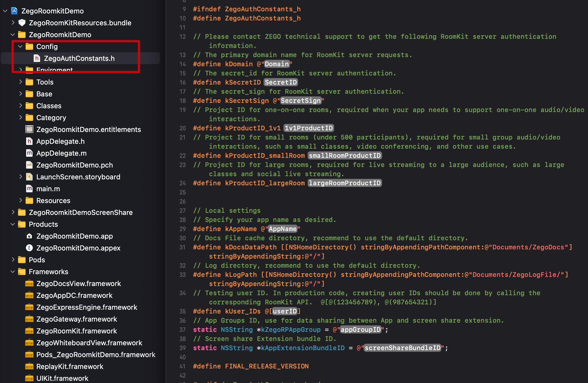Expand the LaunchScreen.storyboard item
The width and height of the screenshot is (588, 383).
click(x=20, y=177)
